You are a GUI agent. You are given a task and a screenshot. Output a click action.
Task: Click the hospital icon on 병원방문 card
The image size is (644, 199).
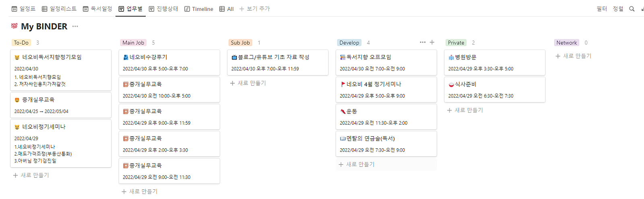[x=451, y=57]
